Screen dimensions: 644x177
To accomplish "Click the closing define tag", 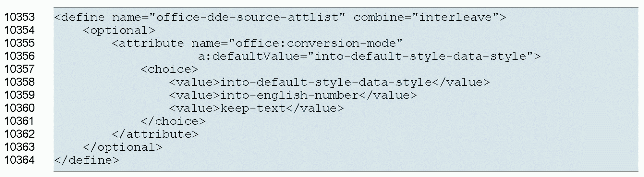I will [87, 160].
